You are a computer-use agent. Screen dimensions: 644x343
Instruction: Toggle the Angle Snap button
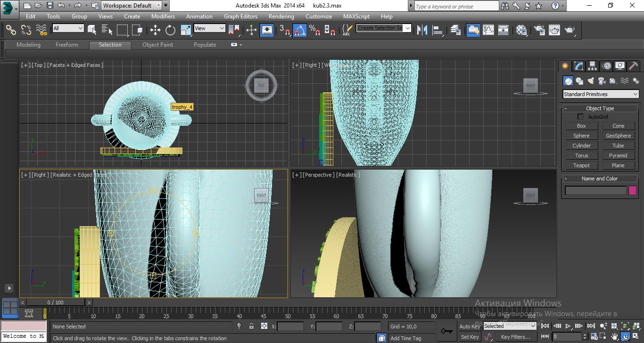click(299, 30)
